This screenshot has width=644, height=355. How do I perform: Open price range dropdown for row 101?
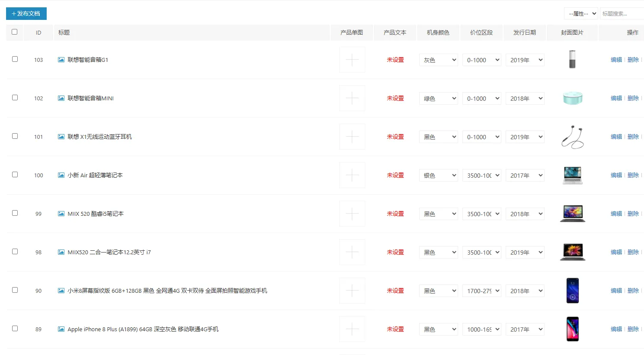coord(481,137)
